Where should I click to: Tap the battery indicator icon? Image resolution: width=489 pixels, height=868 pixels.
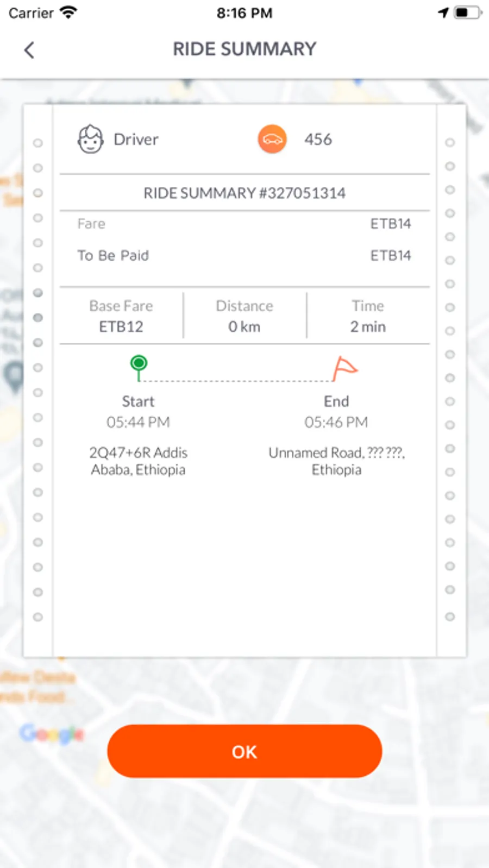[468, 12]
